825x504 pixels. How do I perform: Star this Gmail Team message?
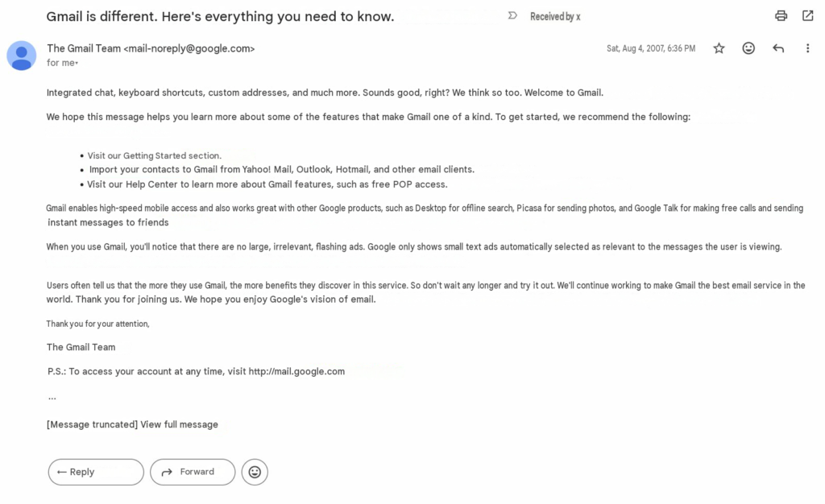click(719, 48)
